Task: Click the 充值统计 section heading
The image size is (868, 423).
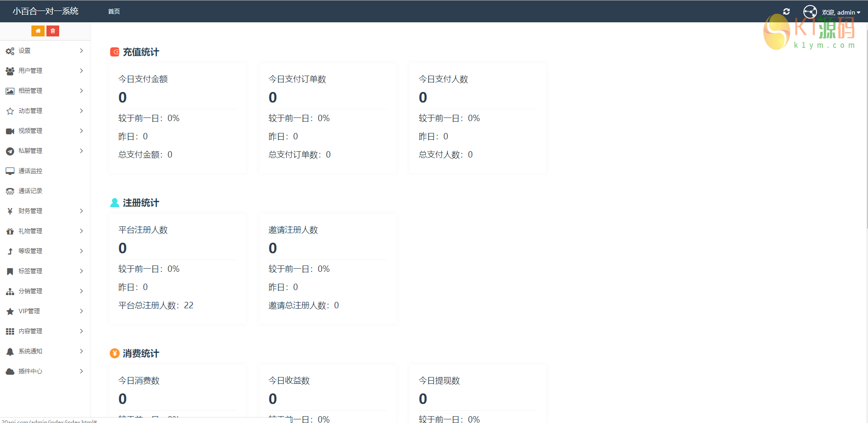Action: 141,52
